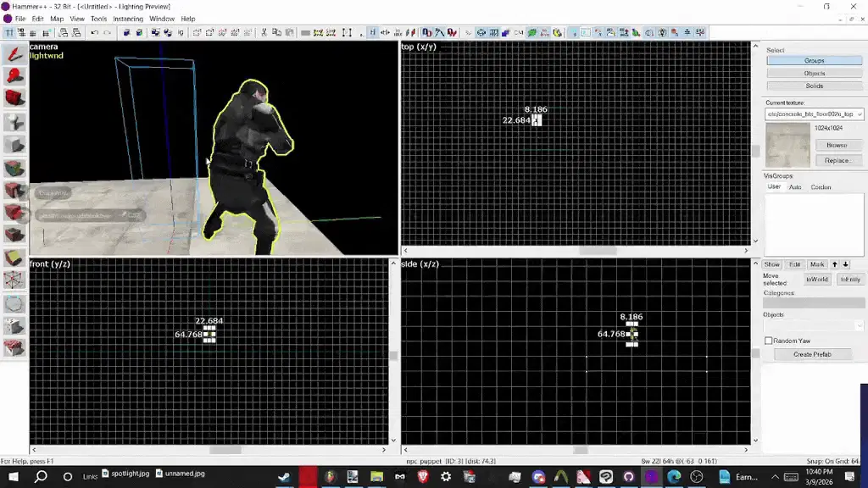The width and height of the screenshot is (868, 488).
Task: Click the side view horizontal scrollbar thumb
Action: pos(580,450)
